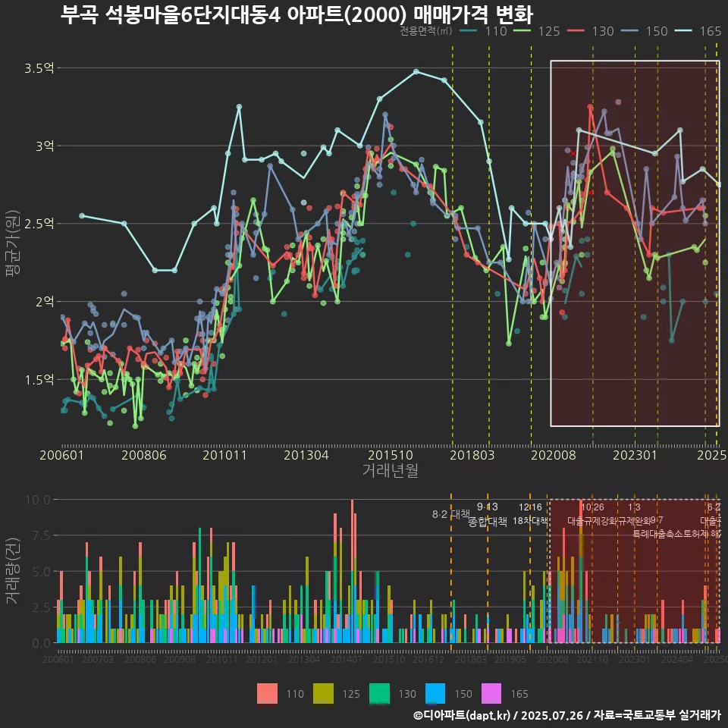The width and height of the screenshot is (728, 728).
Task: Toggle the 150 line series in top legend
Action: pyautogui.click(x=645, y=31)
